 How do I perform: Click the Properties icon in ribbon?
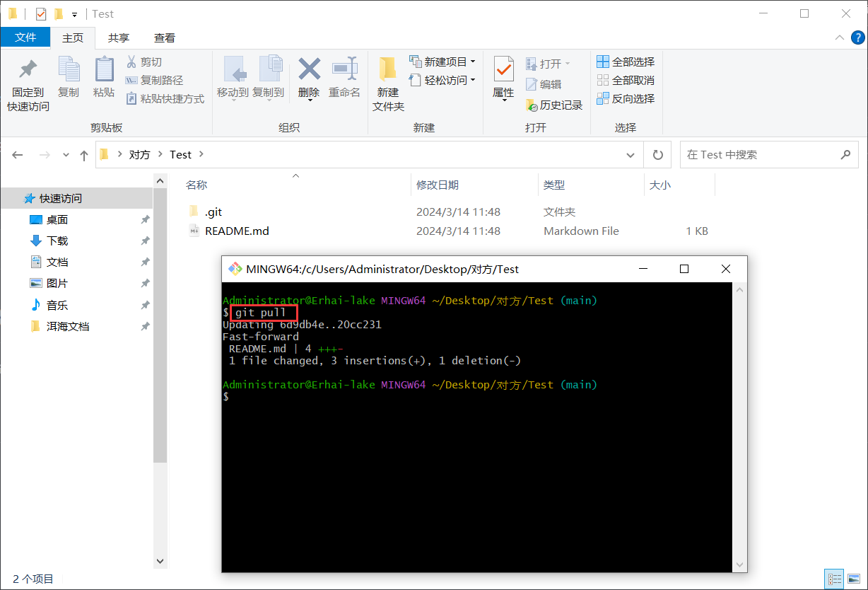(503, 70)
